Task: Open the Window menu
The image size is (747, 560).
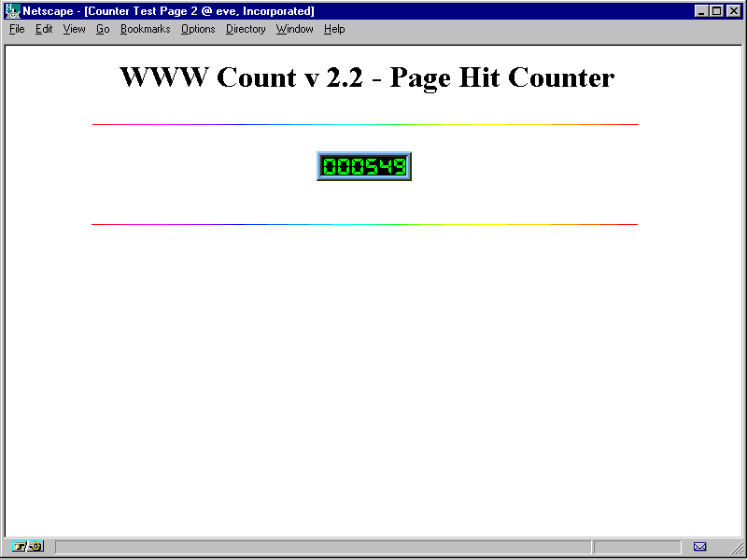Action: [x=294, y=29]
